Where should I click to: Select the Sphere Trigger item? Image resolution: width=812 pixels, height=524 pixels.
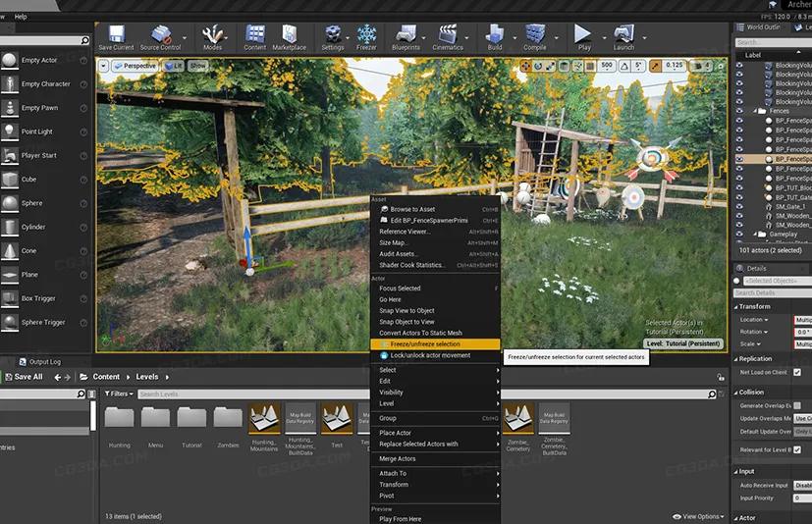(x=44, y=322)
